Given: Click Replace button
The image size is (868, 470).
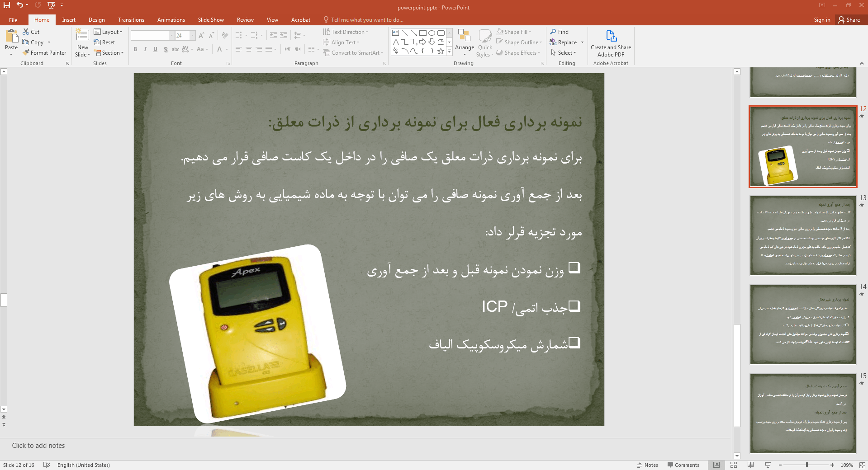Looking at the screenshot, I should 563,42.
